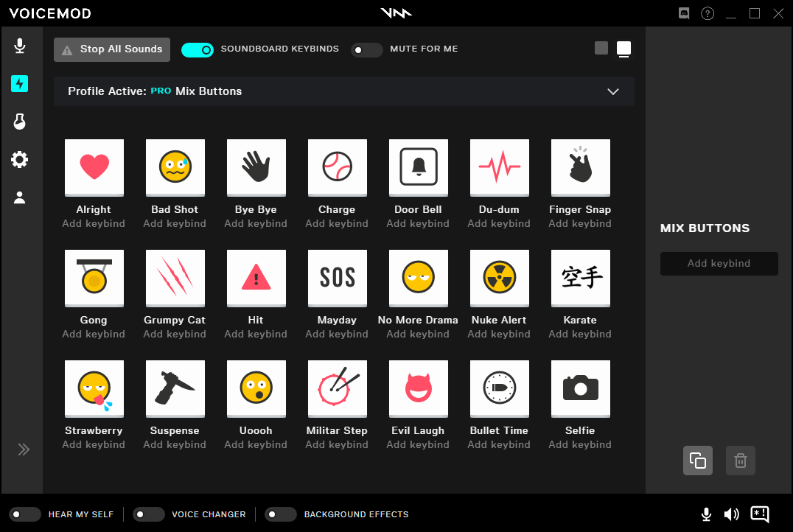The image size is (793, 532).
Task: Open the Voicelab flask sidebar icon
Action: (x=20, y=122)
